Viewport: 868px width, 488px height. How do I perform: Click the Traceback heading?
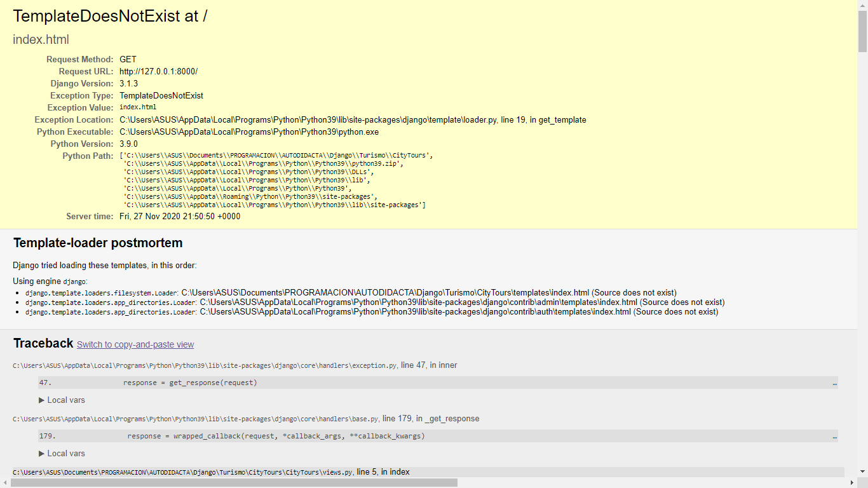coord(43,343)
